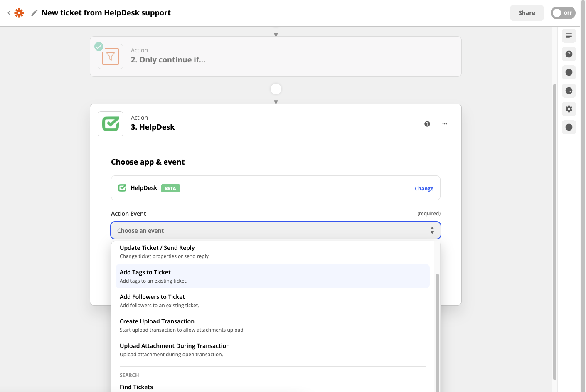Click the small HelpDesk logo in app row

[x=122, y=188]
